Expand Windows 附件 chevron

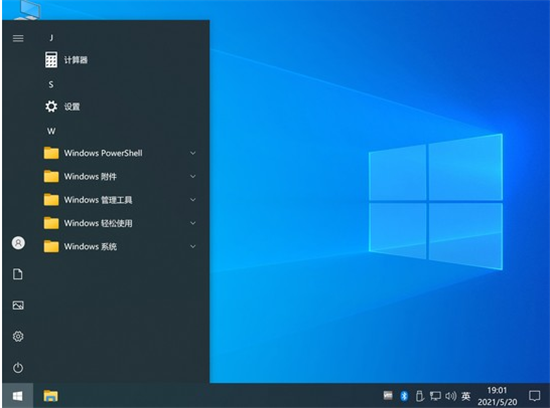pos(193,176)
